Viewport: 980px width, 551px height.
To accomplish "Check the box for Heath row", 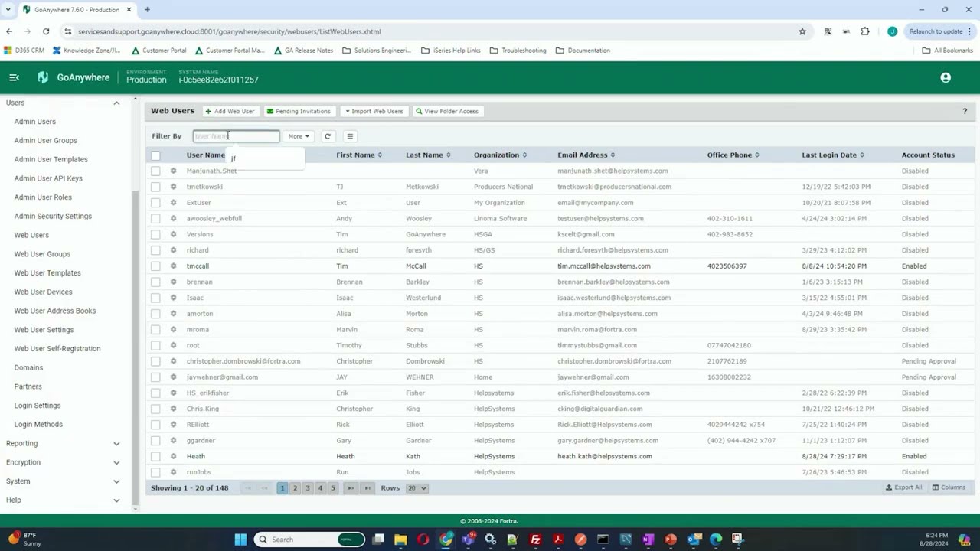I will (155, 456).
